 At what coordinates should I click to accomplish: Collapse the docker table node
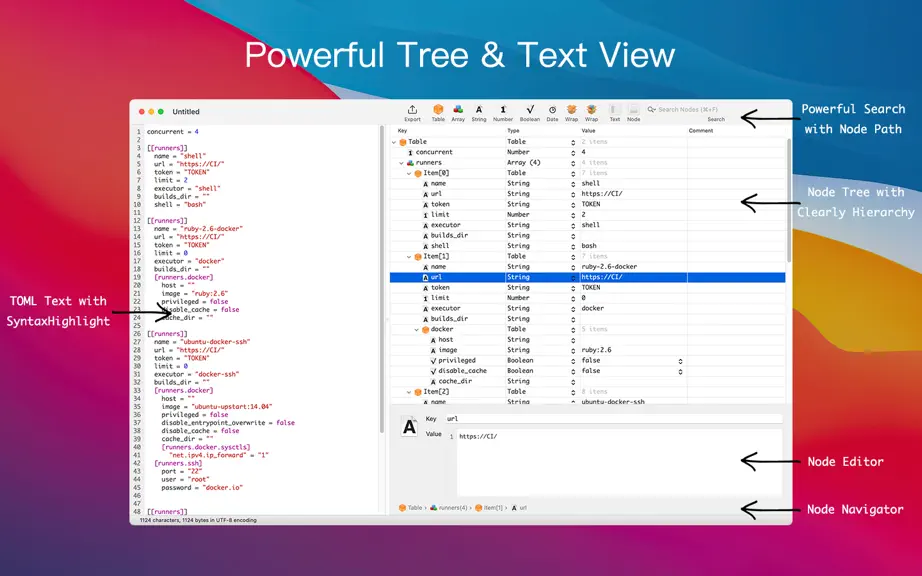pos(417,330)
